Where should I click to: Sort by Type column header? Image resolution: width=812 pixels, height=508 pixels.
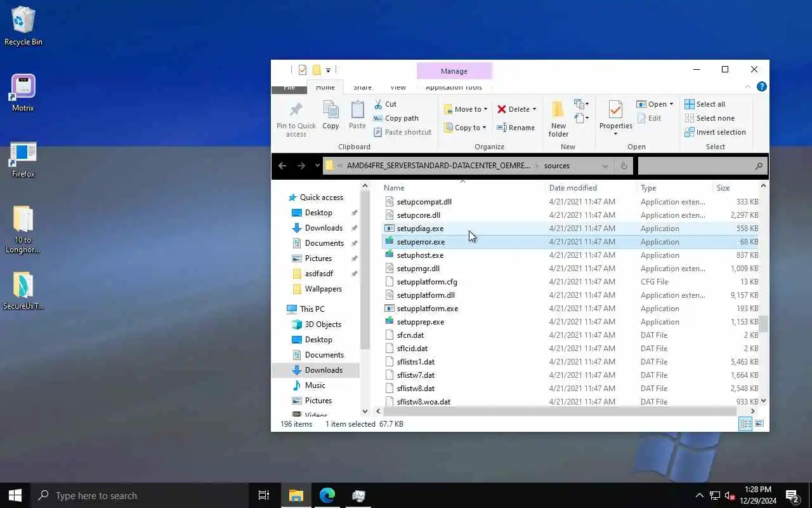(x=674, y=188)
